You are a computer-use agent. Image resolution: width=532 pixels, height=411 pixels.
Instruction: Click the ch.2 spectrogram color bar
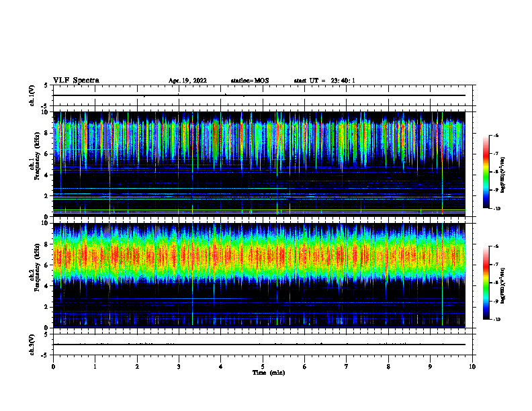[486, 283]
